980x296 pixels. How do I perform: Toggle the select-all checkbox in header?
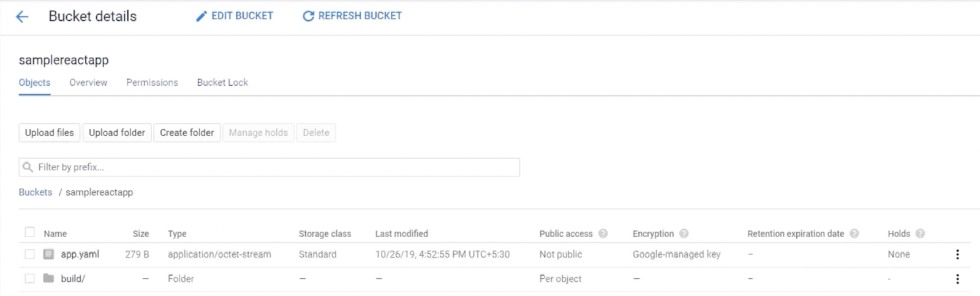tap(29, 232)
